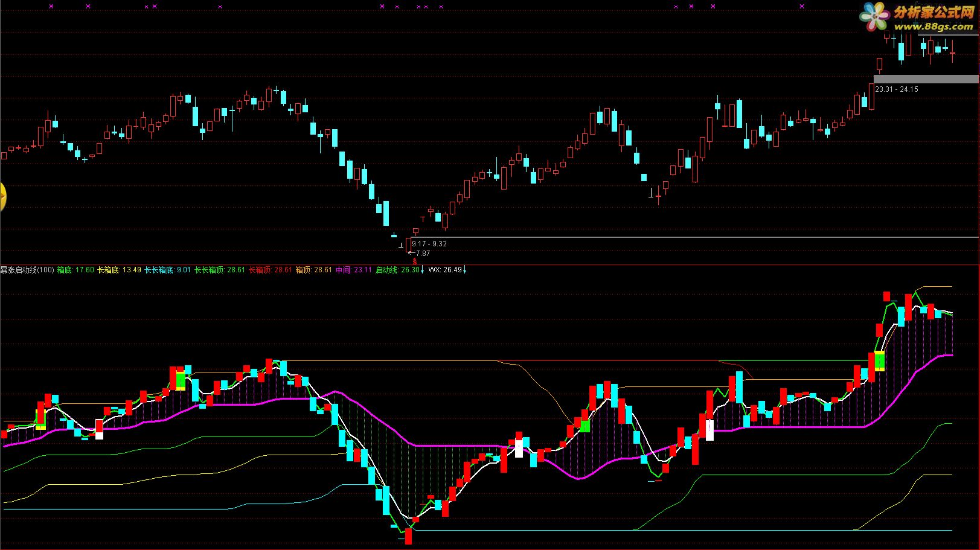Select the 长长箱顶: 28.61 indicator value
Viewport: 980px width, 550px height.
220,270
